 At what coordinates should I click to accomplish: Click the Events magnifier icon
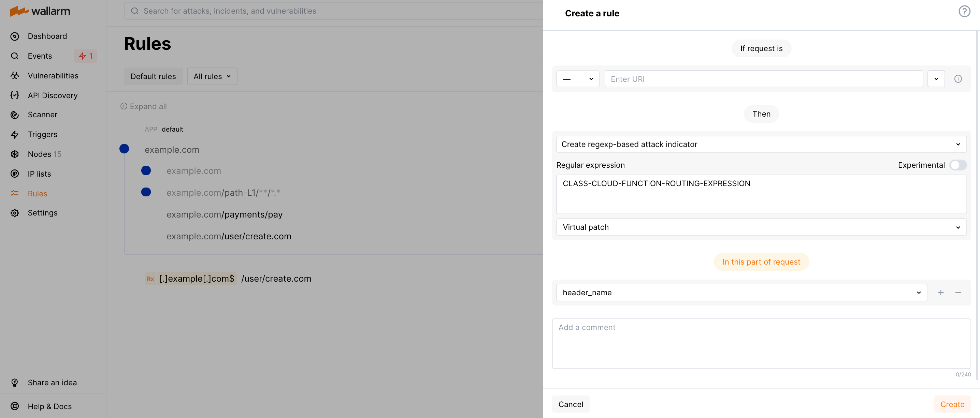[x=14, y=56]
